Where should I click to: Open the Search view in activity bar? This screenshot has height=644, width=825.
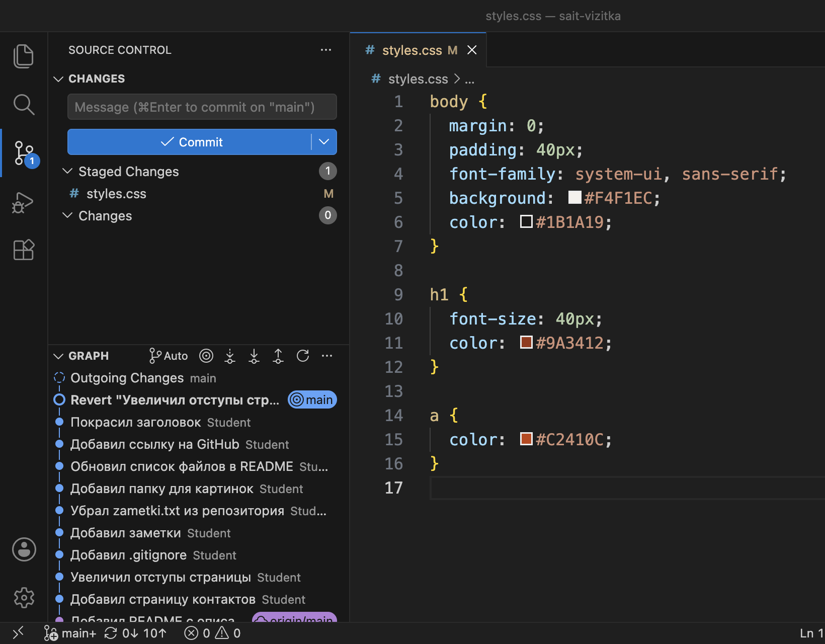click(x=24, y=104)
